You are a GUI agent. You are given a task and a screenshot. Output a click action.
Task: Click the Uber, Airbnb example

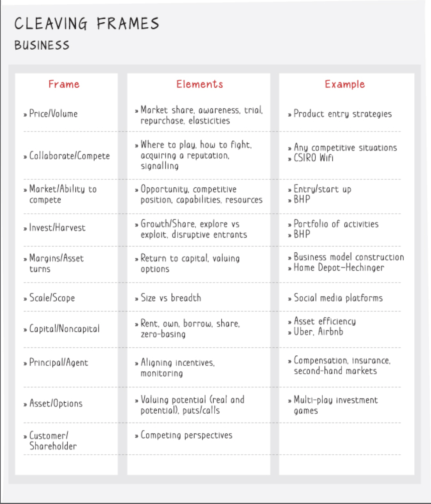(x=318, y=332)
